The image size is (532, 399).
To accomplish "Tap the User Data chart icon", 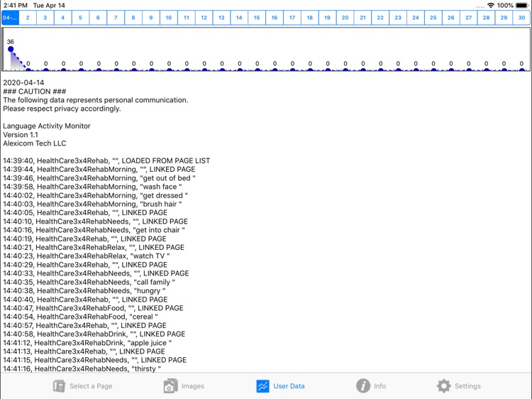I will point(262,386).
